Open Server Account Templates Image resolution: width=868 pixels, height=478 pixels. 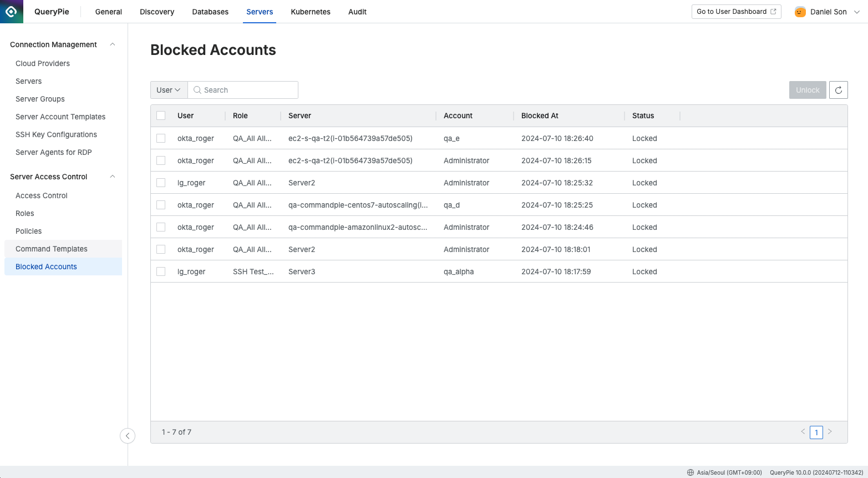[60, 117]
